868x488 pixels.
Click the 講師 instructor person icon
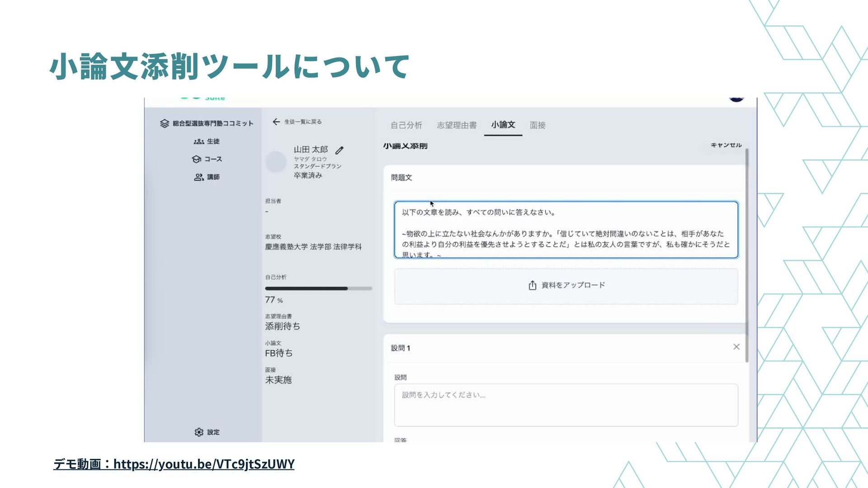click(199, 177)
